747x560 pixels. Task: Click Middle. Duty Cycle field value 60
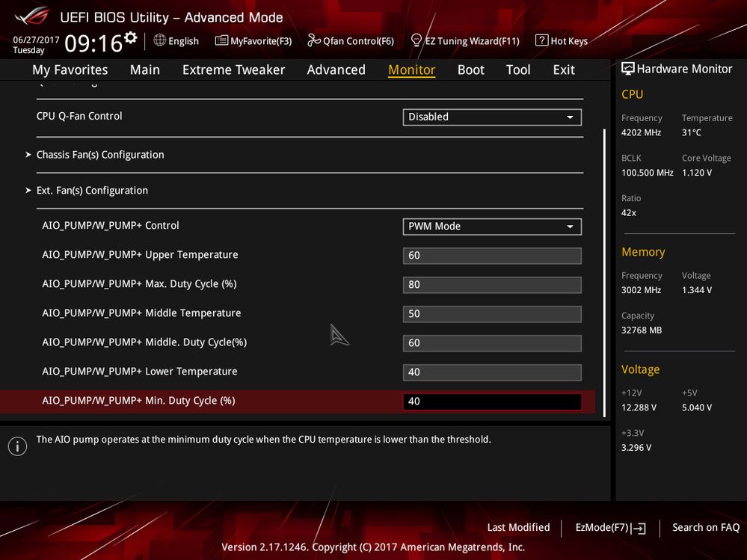click(492, 343)
